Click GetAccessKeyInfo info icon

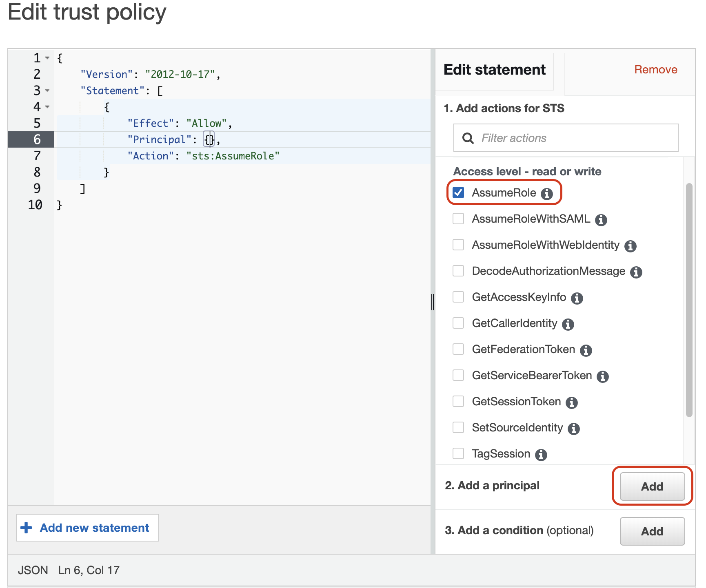[577, 298]
